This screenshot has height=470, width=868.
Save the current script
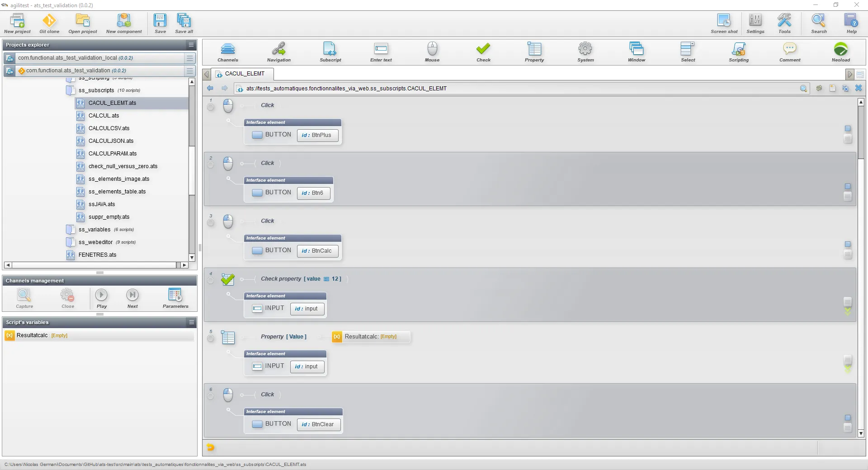click(160, 23)
